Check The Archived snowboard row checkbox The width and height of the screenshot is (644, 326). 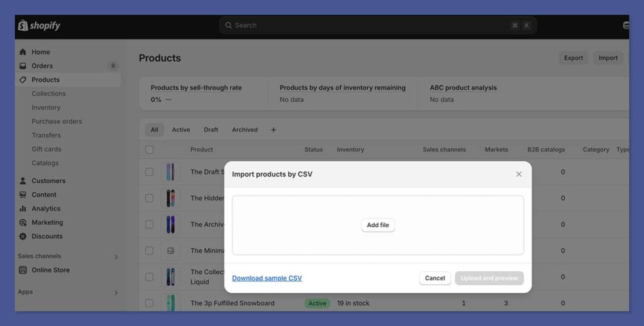(x=149, y=224)
